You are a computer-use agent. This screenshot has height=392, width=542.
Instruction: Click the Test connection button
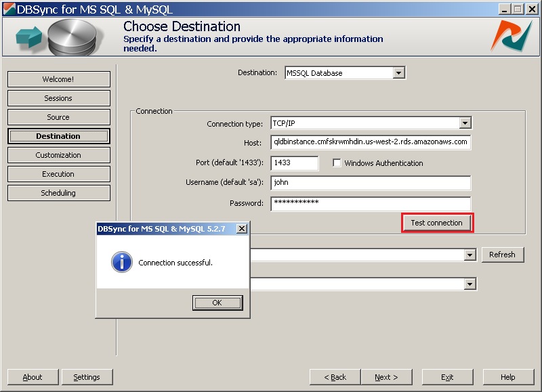(x=437, y=223)
